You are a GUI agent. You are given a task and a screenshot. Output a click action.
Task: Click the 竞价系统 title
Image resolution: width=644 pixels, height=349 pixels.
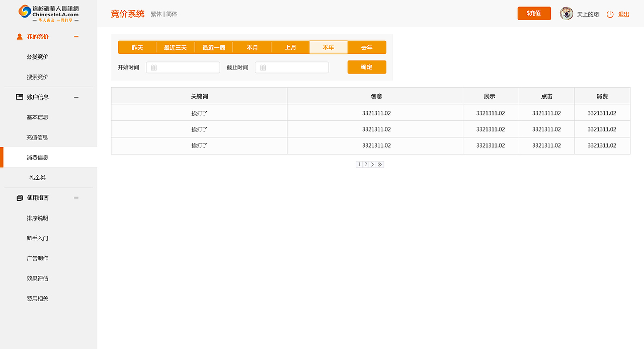click(x=128, y=14)
